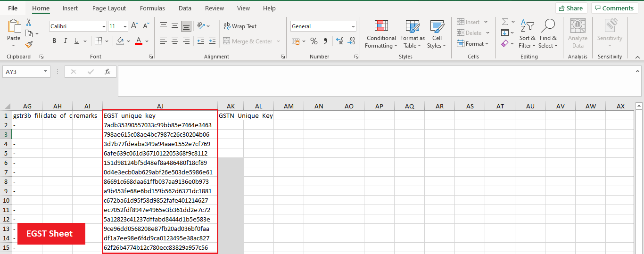Viewport: 644px width, 254px height.
Task: Toggle Italic formatting
Action: pyautogui.click(x=66, y=41)
